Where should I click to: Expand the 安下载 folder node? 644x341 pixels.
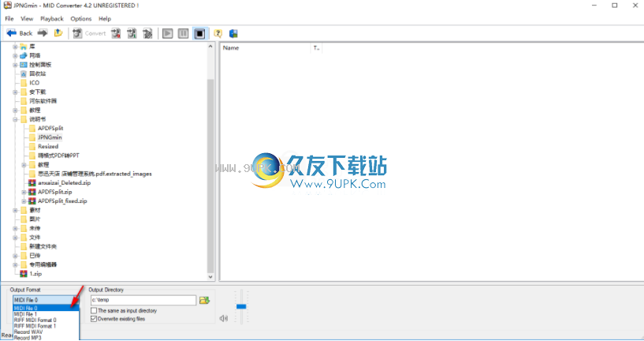[15, 92]
